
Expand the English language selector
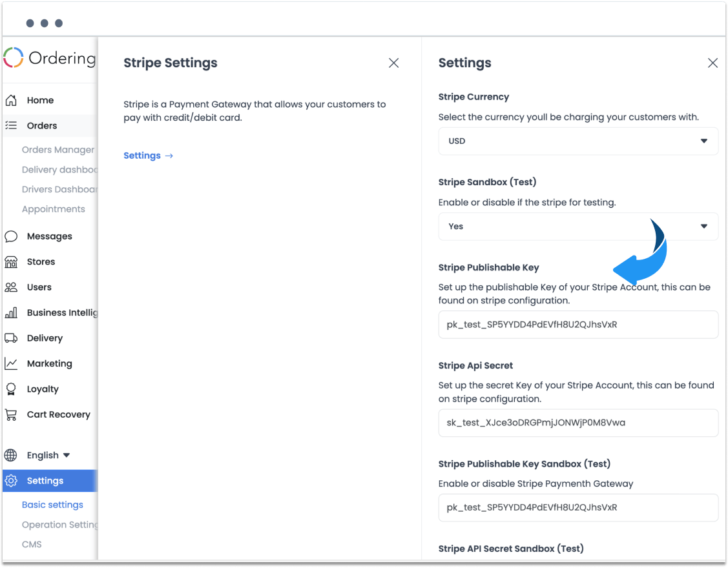click(48, 455)
